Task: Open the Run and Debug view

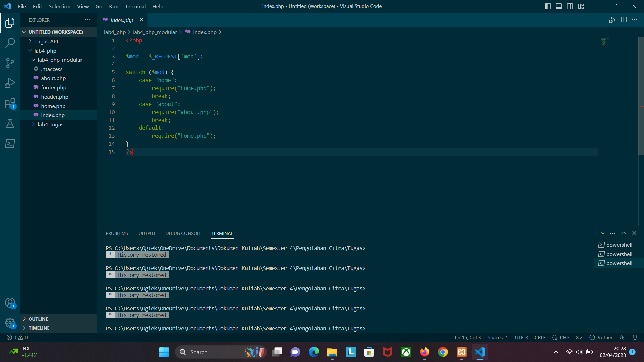Action: coord(10,83)
